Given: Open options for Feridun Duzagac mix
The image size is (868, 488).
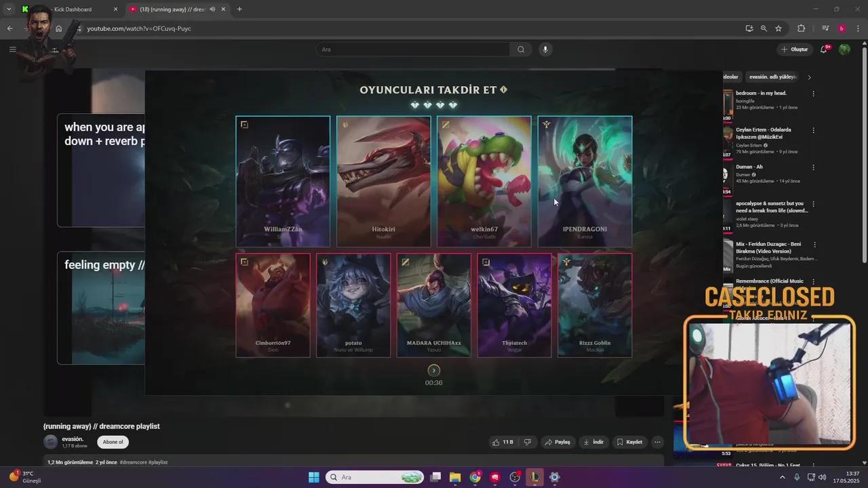Looking at the screenshot, I should click(x=815, y=245).
